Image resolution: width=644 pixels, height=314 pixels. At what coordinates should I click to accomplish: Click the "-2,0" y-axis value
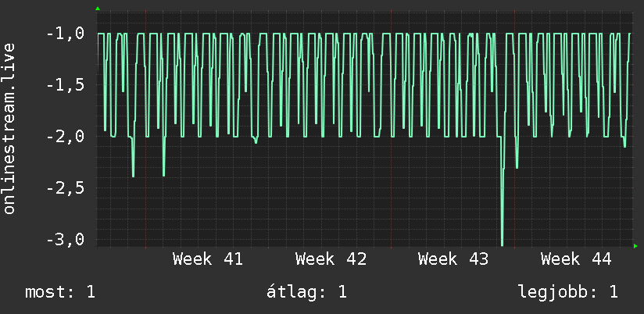click(65, 136)
